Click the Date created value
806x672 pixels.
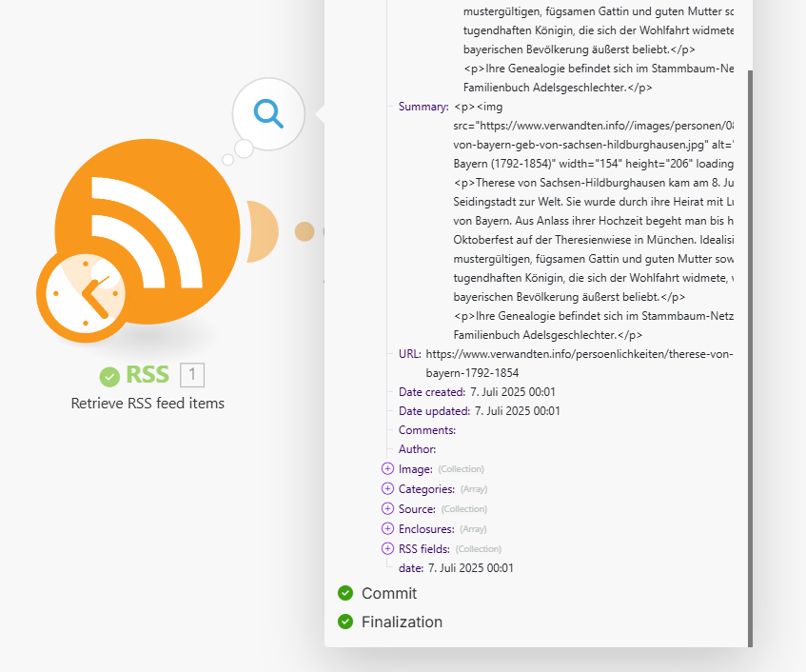coord(513,392)
